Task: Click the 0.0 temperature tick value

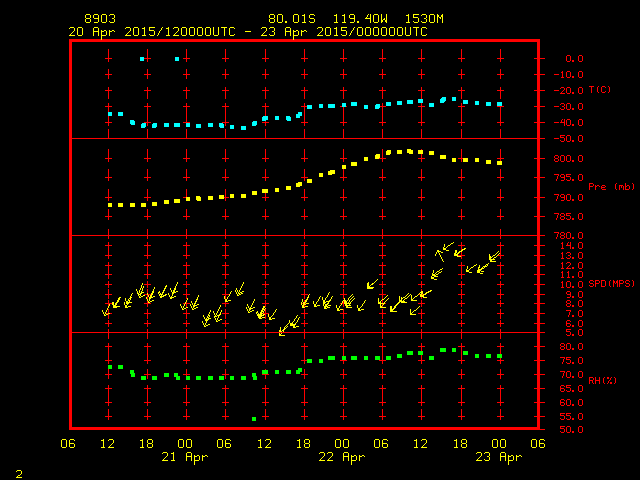Action: pos(574,59)
